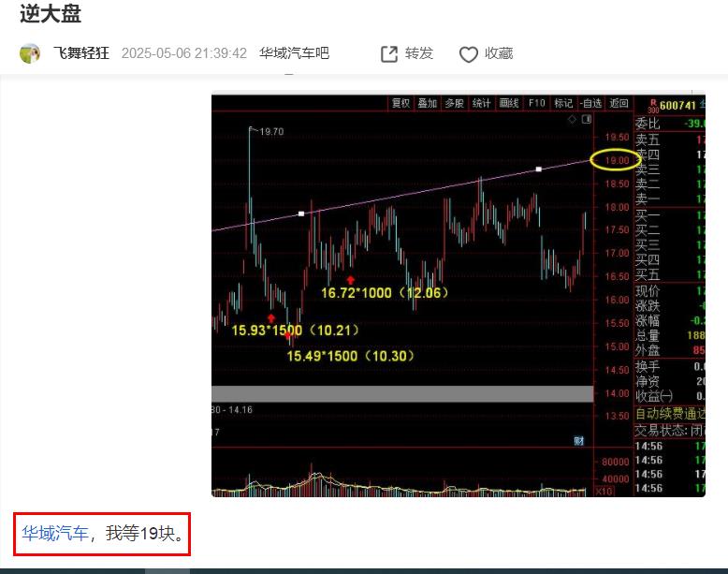Open the stock chart image
Viewport: 728px width, 574px height.
pos(459,296)
